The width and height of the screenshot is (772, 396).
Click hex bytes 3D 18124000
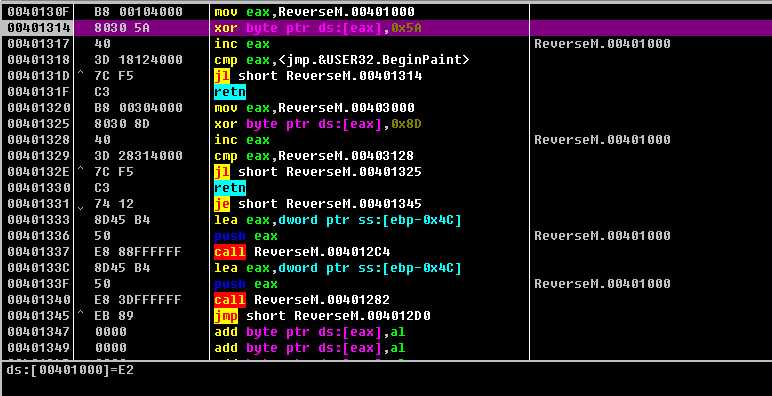pos(138,60)
